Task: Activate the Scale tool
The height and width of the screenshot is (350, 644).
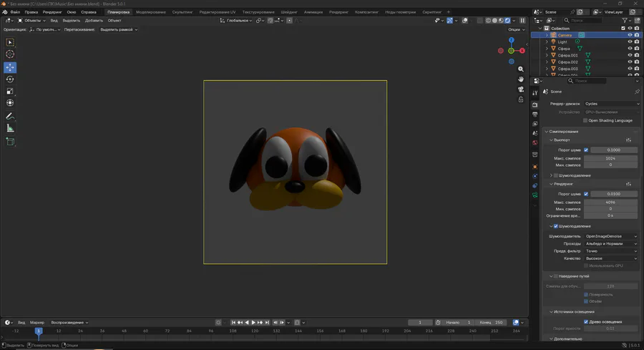Action: coord(10,91)
